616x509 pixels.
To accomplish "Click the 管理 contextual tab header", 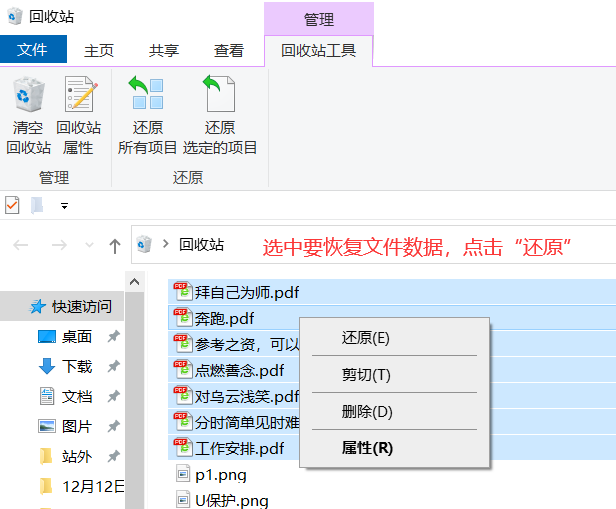I will (319, 19).
